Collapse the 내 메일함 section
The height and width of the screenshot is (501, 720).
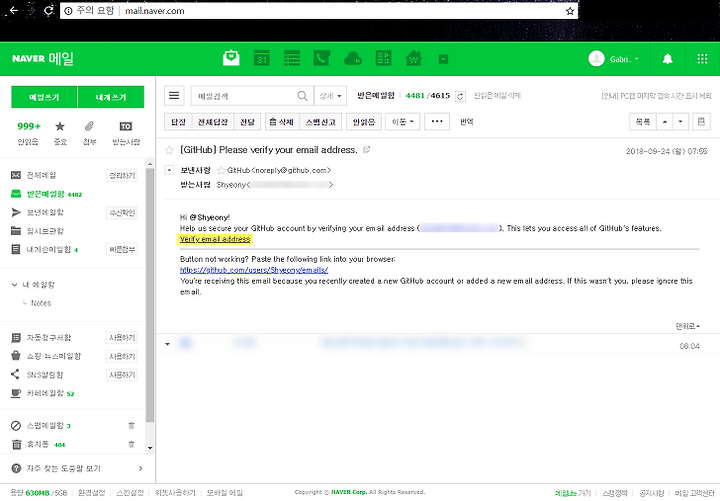pos(14,285)
